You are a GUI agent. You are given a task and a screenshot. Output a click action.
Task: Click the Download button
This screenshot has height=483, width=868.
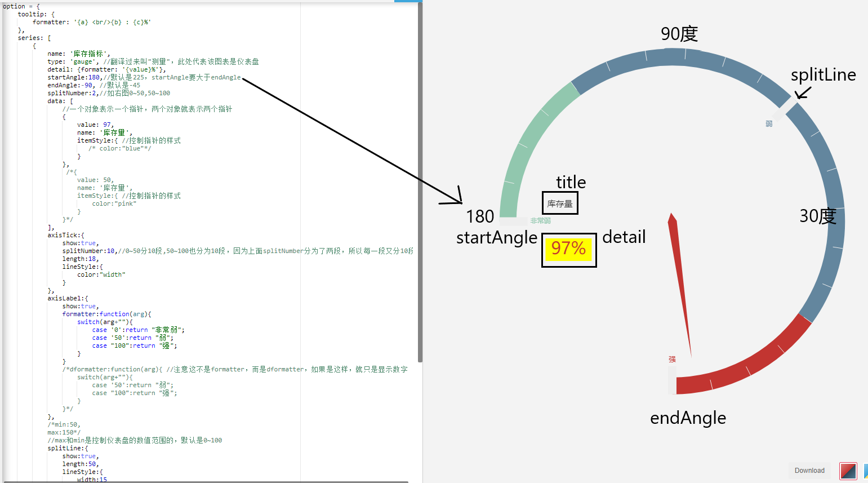(809, 471)
